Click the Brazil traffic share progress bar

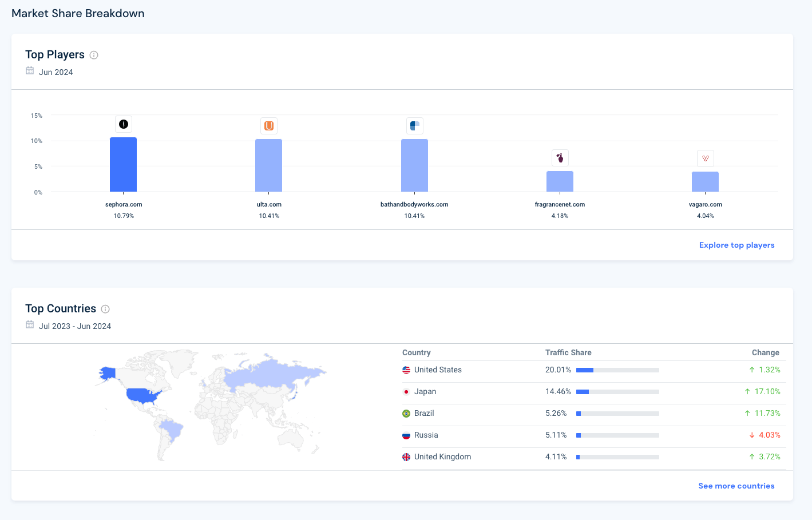tap(617, 414)
